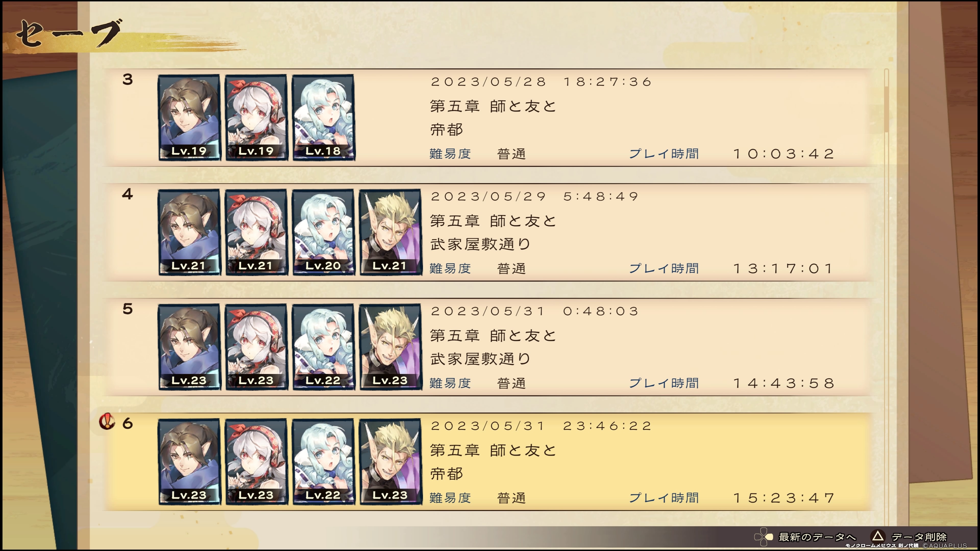Viewport: 980px width, 551px height.
Task: Choose save slot 4 with play time 13:17:01
Action: [489, 232]
